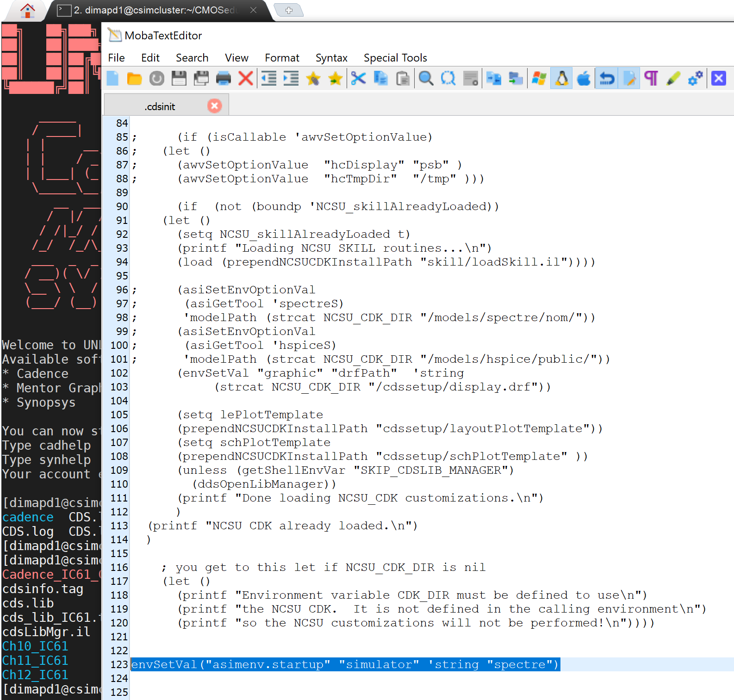Click the right-arrow indent icon
The height and width of the screenshot is (700, 734).
291,79
